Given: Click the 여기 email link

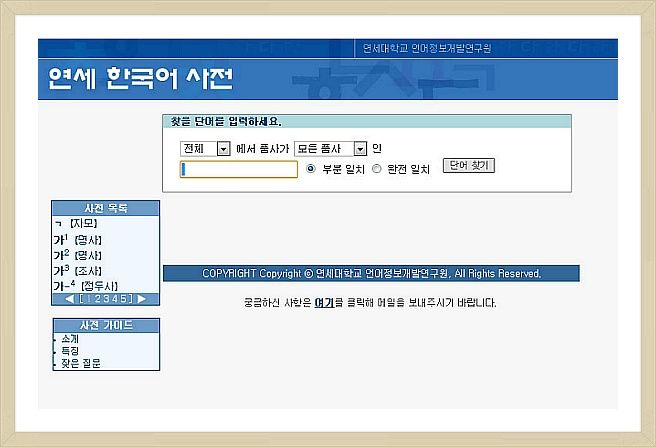Looking at the screenshot, I should click(324, 303).
